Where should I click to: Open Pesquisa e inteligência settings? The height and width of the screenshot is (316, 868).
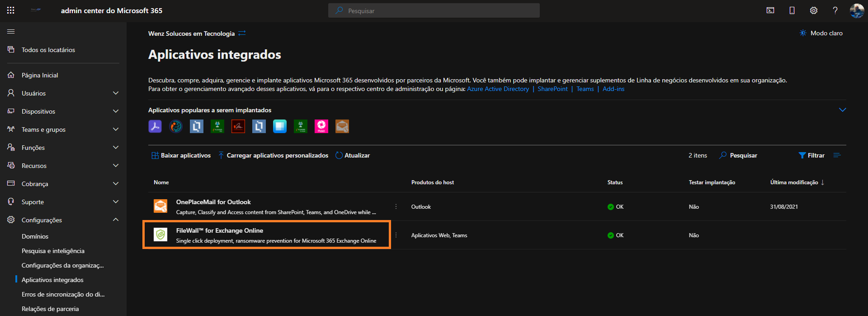pos(53,251)
